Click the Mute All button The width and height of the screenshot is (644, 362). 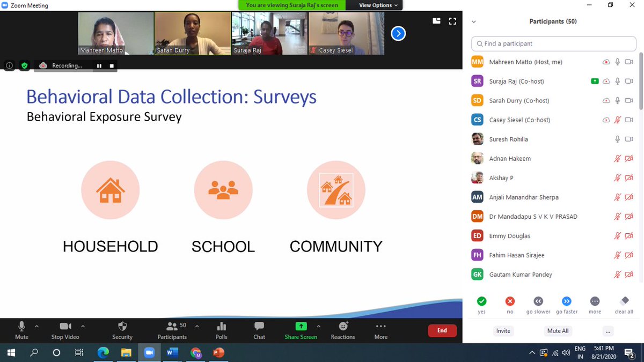tap(558, 331)
